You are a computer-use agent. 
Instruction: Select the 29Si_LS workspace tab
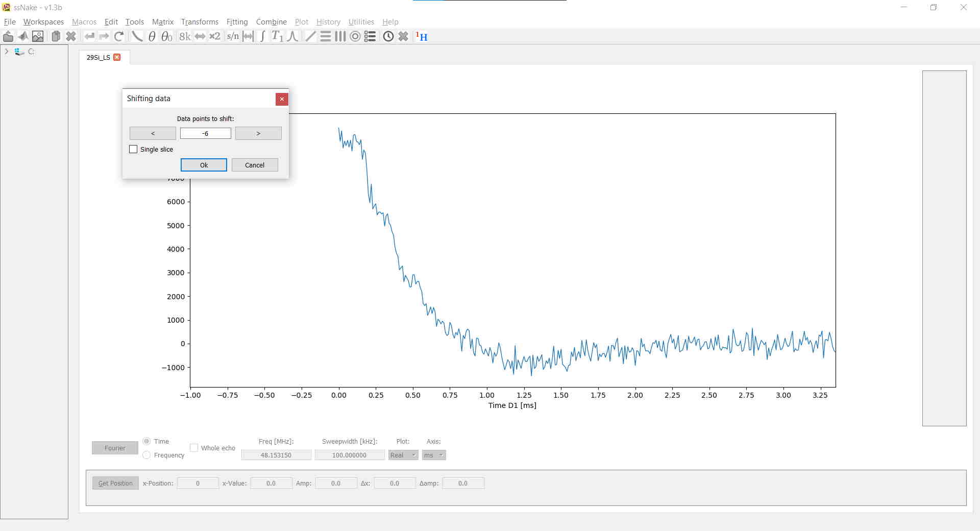[x=99, y=57]
